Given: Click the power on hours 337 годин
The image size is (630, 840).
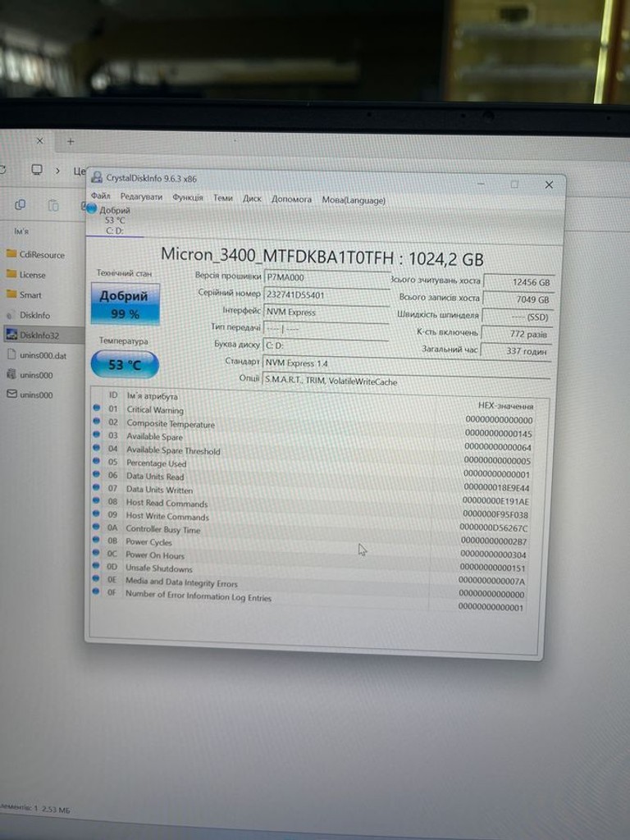Looking at the screenshot, I should coord(515,351).
